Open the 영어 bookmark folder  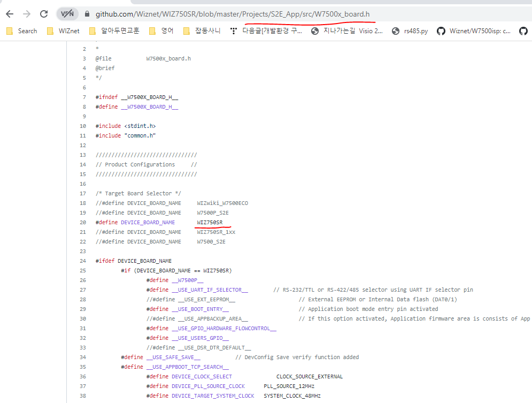(x=161, y=31)
